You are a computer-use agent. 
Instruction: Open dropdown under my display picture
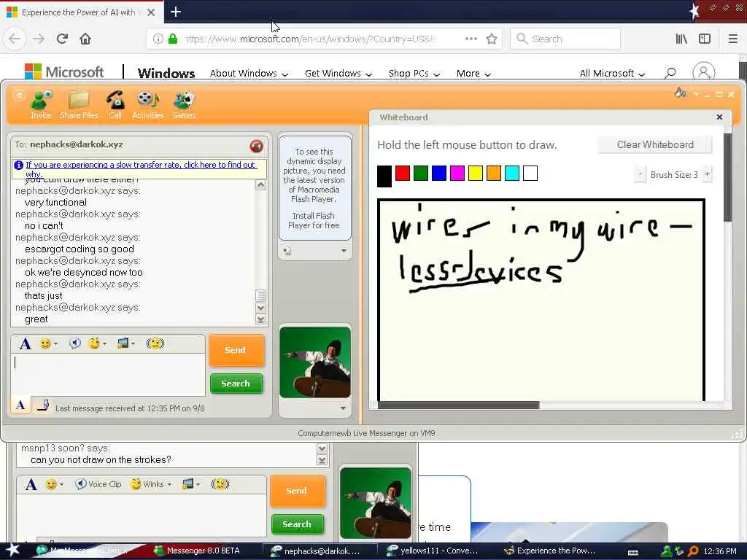tap(343, 408)
